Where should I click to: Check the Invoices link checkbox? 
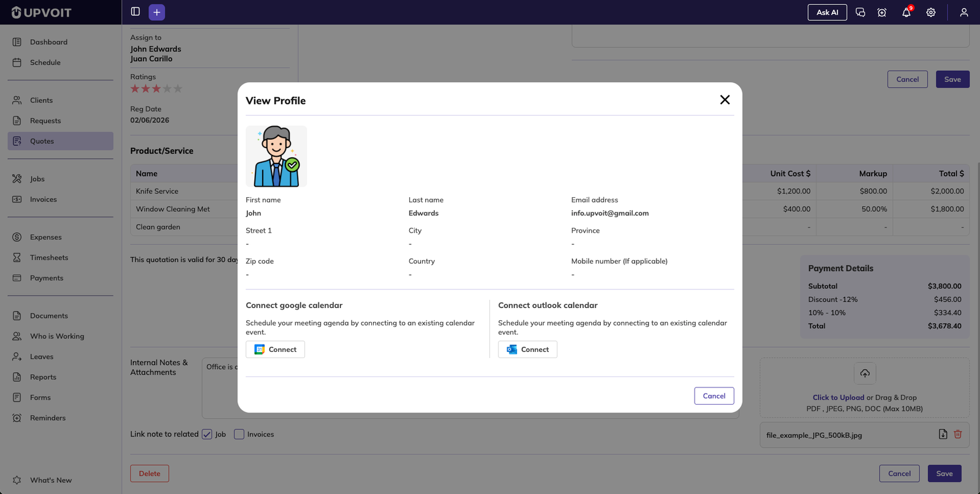point(239,435)
